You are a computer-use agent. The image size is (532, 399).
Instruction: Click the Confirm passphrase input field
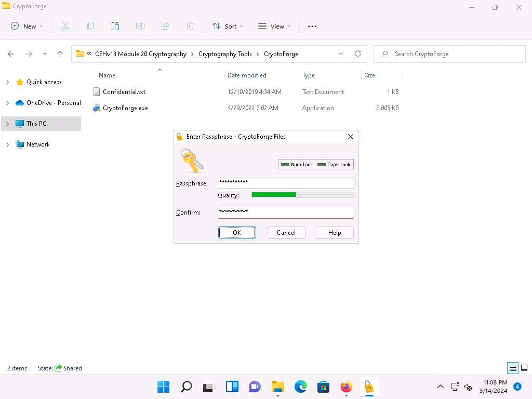point(286,212)
